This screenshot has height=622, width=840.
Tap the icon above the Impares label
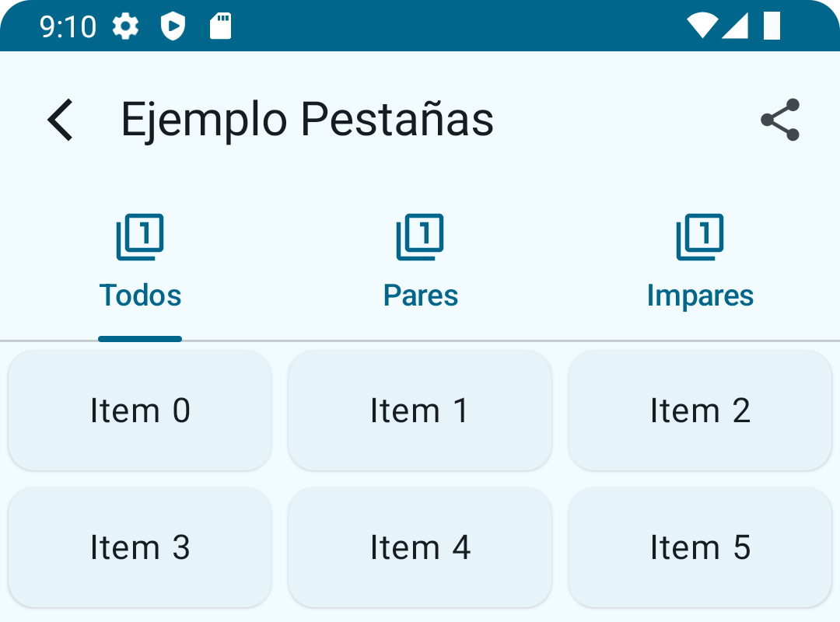[700, 237]
